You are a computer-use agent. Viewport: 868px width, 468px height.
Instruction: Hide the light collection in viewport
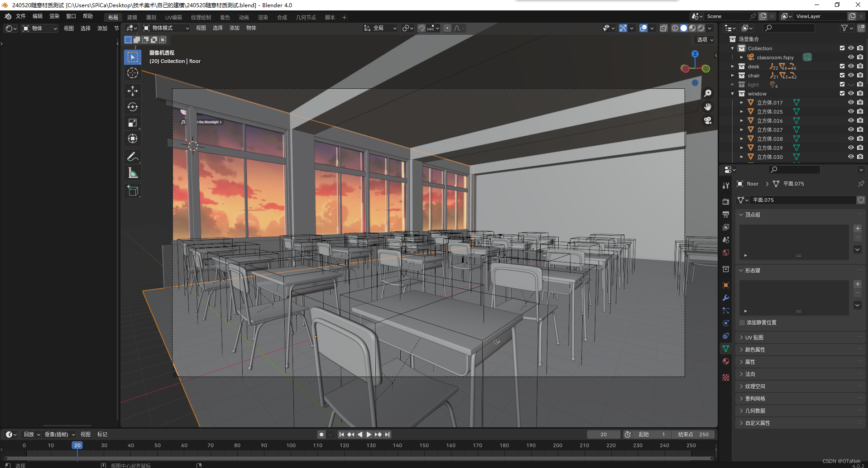click(x=851, y=84)
